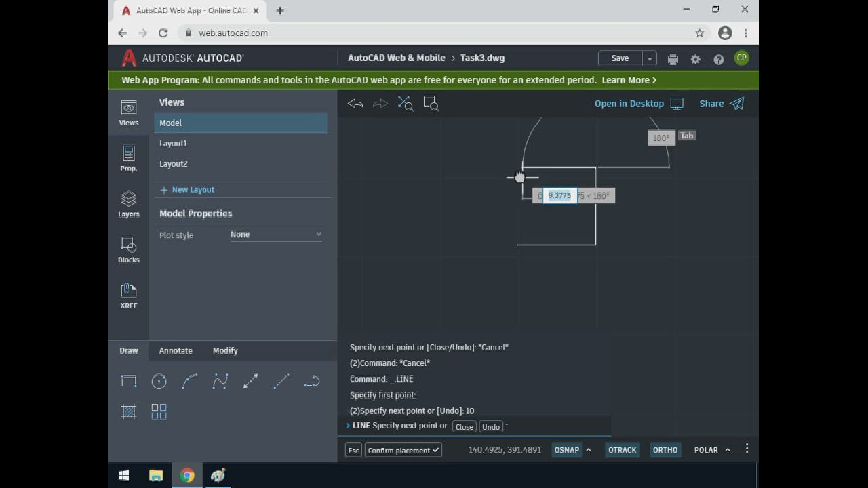
Task: Select the Spline draw tool
Action: [x=220, y=382]
